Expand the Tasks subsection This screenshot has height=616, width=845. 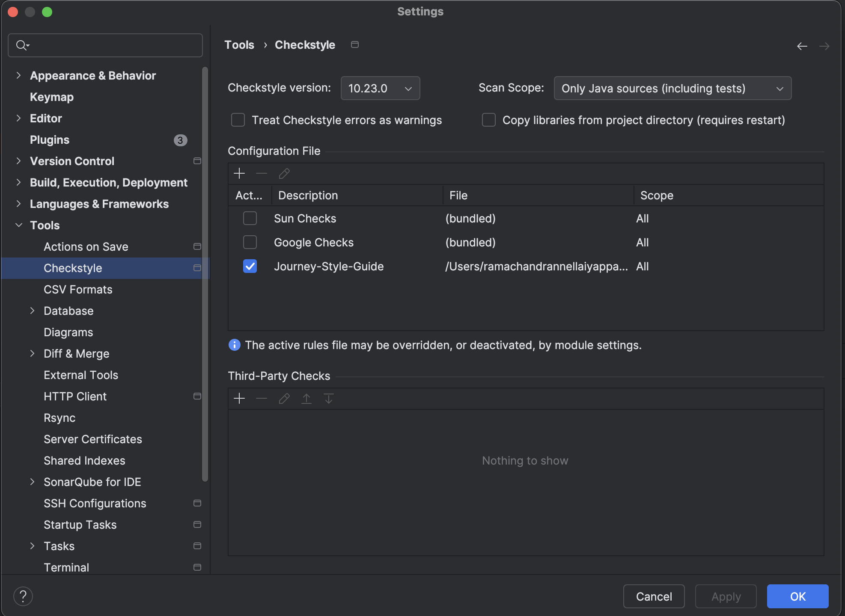[x=32, y=546]
